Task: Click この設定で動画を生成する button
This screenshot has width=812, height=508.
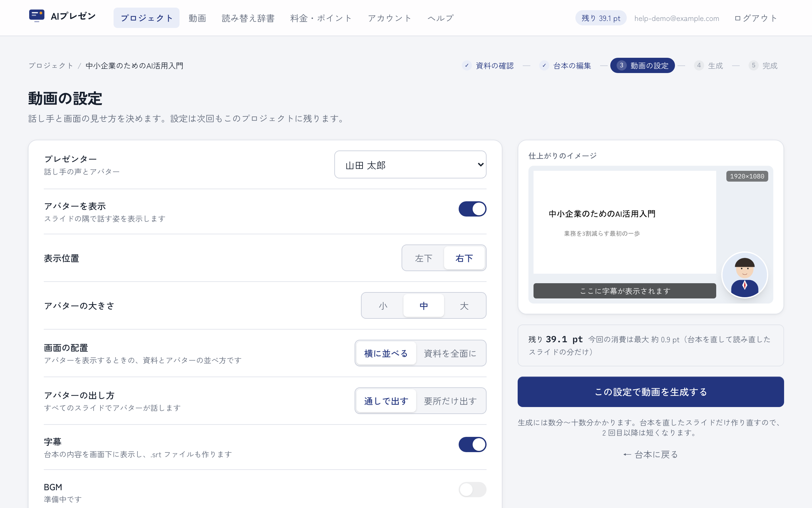Action: point(651,392)
